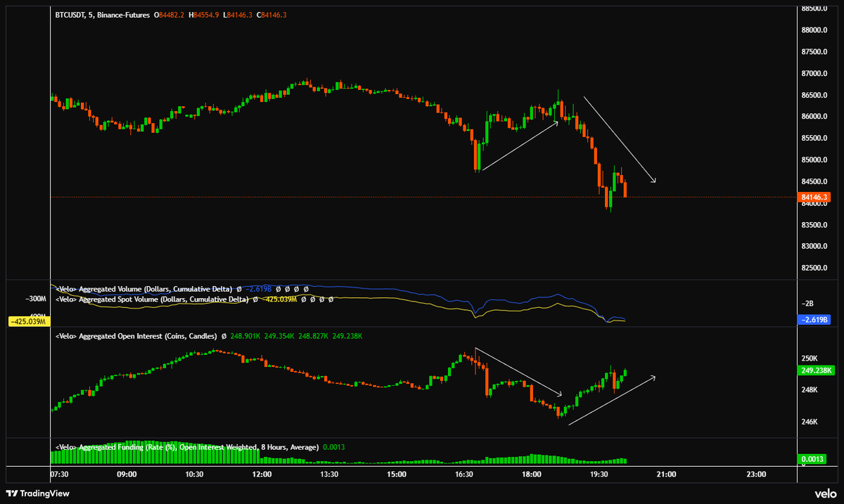The image size is (844, 504).
Task: Click the red 84146.3 current price tag
Action: [x=815, y=198]
